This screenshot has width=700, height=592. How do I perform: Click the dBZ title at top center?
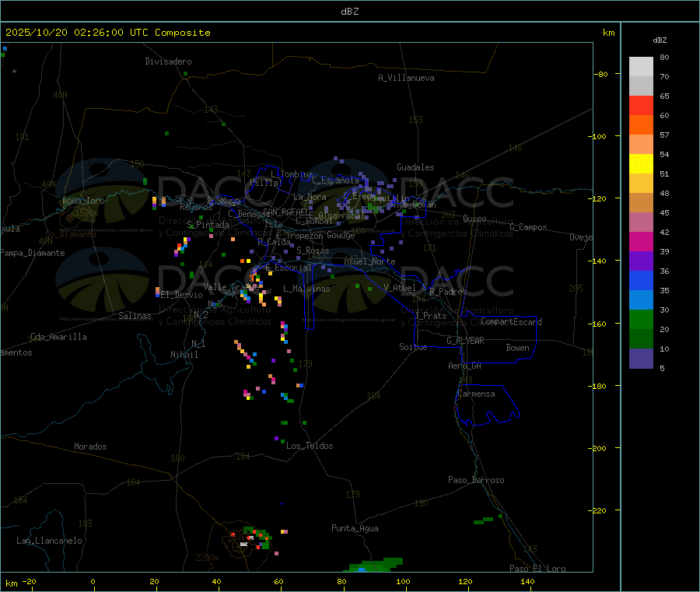pos(349,11)
